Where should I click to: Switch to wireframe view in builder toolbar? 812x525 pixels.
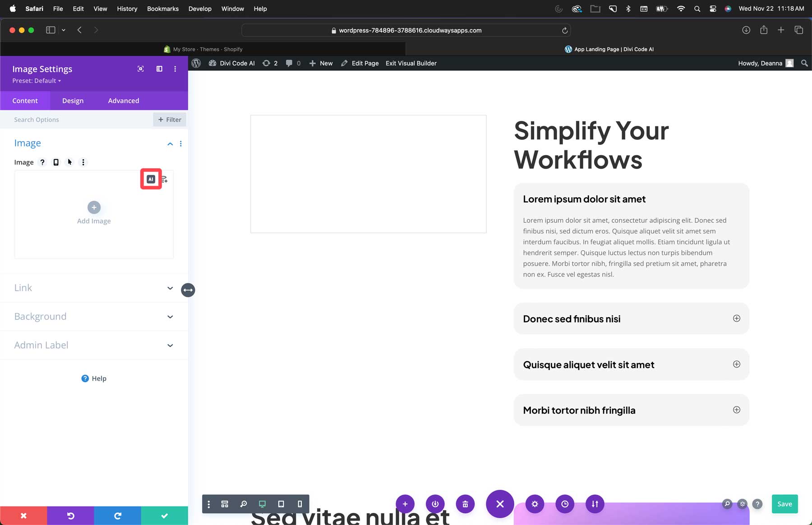pyautogui.click(x=225, y=504)
